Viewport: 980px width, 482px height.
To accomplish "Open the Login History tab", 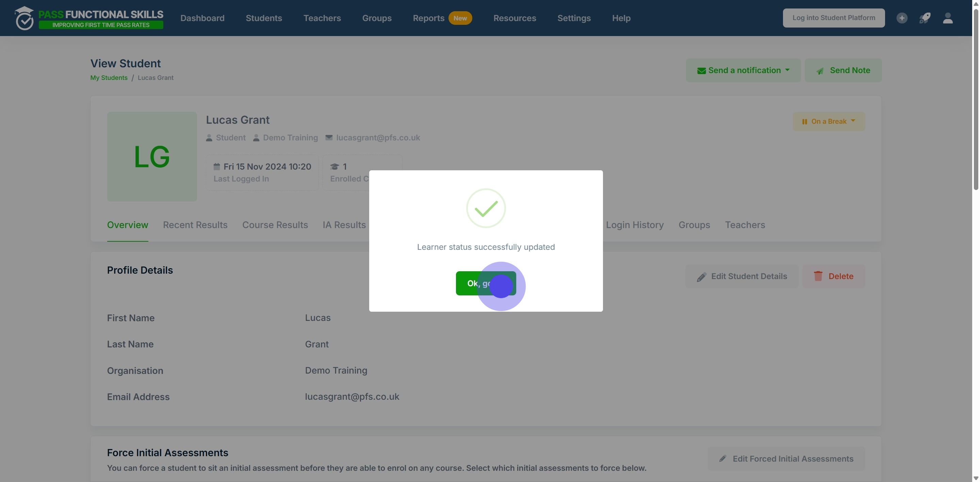I will (635, 225).
